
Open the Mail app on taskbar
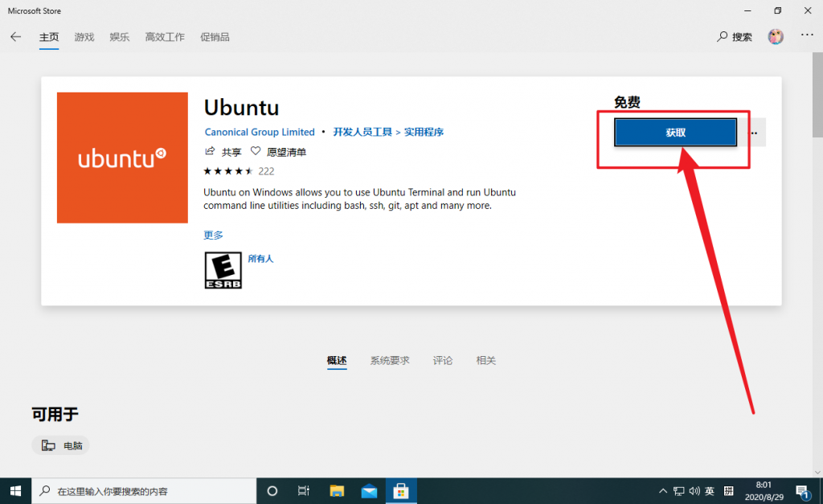pyautogui.click(x=369, y=491)
